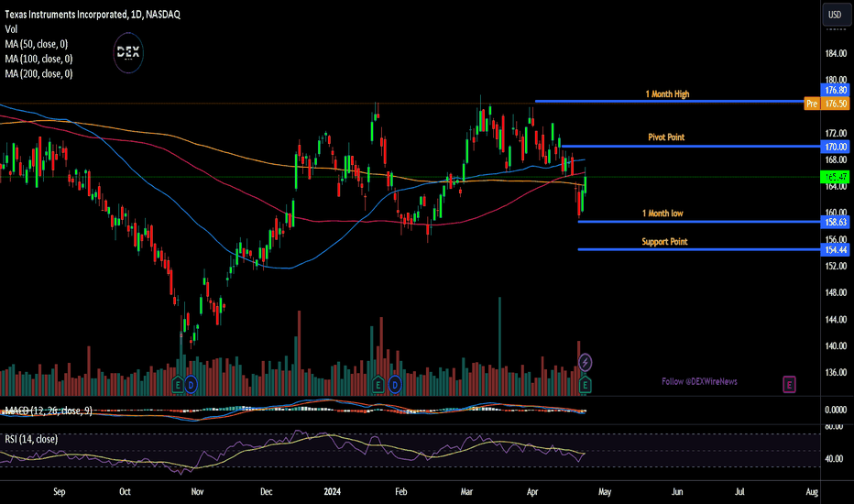Viewport: 854px width, 504px height.
Task: Click the 1 Month High line label
Action: tap(667, 94)
